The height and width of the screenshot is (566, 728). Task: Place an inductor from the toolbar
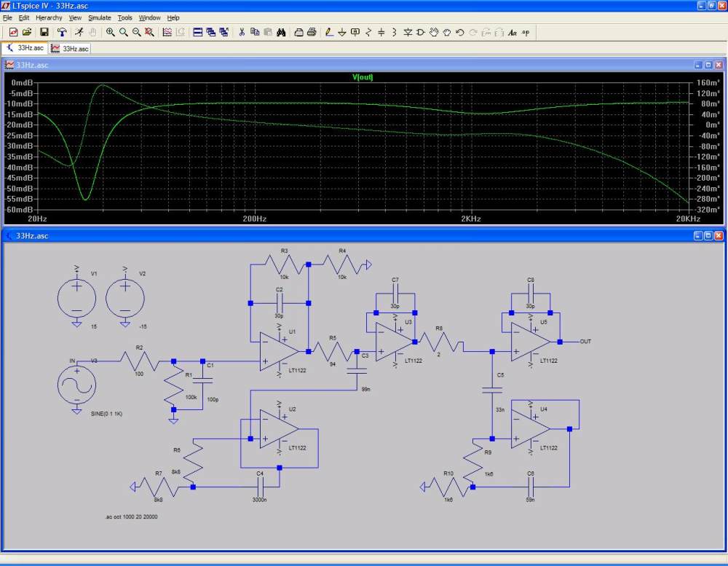click(394, 32)
